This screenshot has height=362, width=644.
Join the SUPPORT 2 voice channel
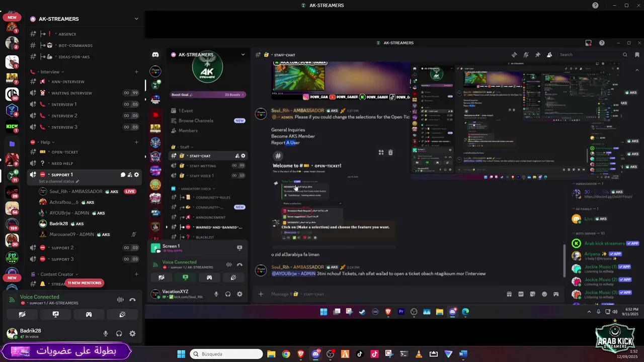click(x=84, y=248)
